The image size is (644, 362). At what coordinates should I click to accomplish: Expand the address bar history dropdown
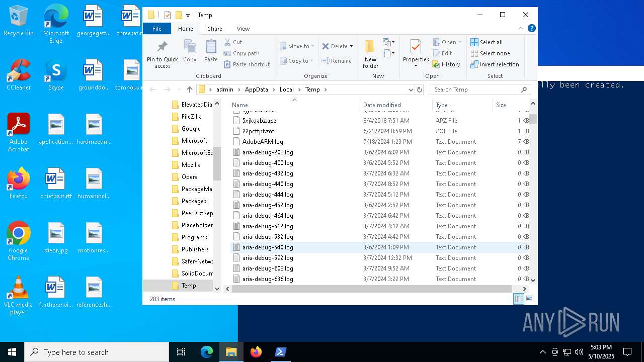(411, 89)
